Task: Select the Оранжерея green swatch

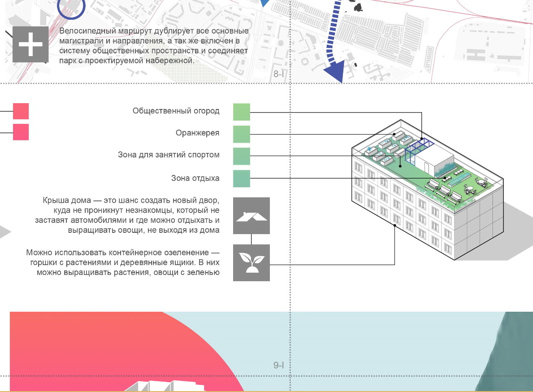Action: (241, 134)
